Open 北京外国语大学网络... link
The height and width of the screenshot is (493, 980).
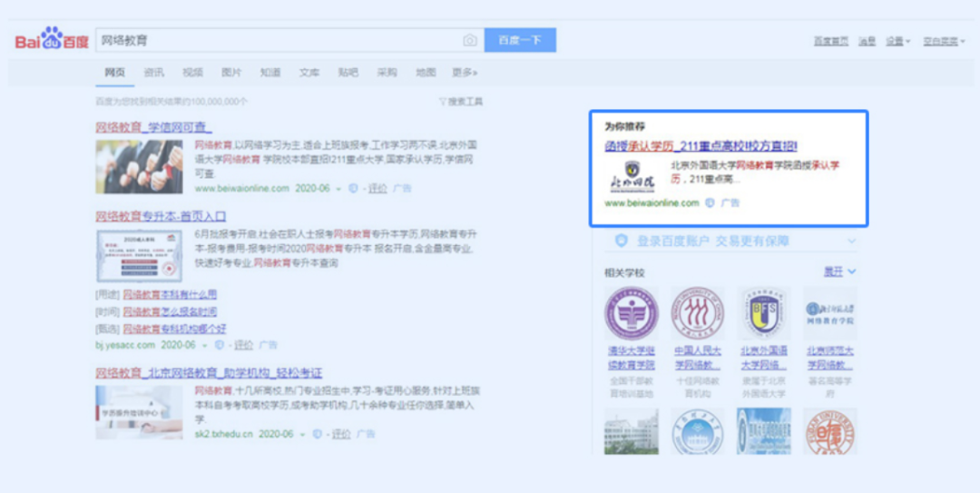click(764, 357)
